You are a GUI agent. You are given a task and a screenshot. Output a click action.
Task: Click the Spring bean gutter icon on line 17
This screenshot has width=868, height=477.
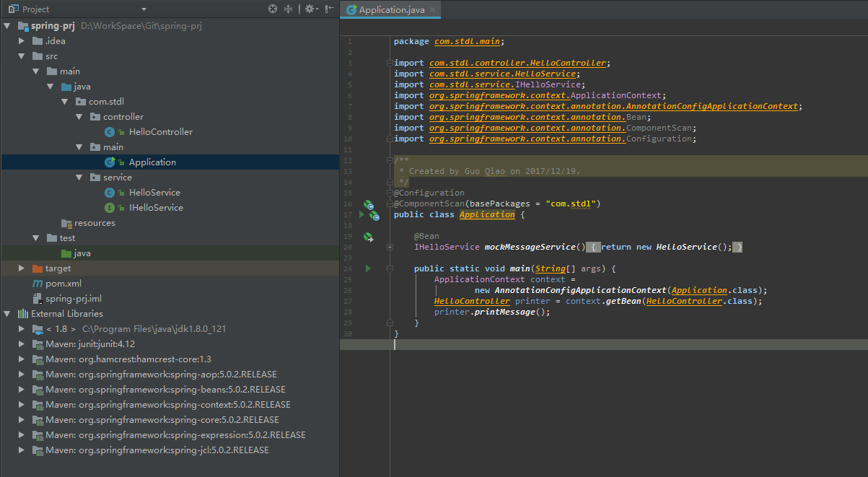375,215
